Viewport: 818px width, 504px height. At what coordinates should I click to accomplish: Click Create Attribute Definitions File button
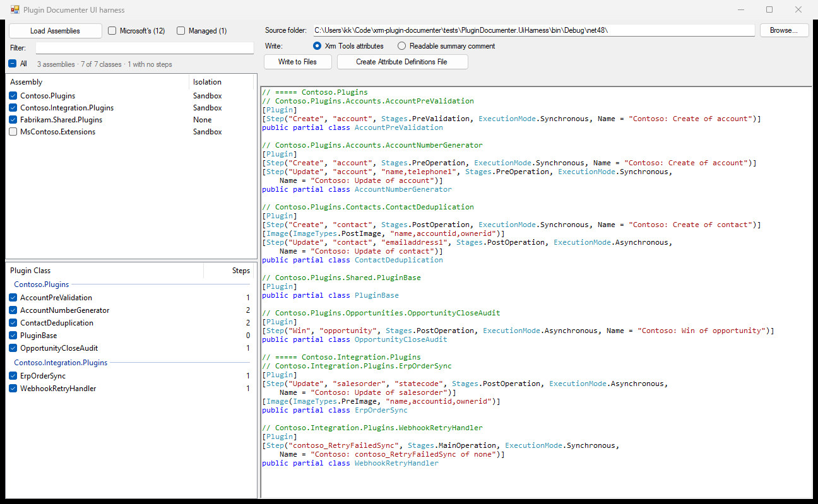(x=402, y=62)
